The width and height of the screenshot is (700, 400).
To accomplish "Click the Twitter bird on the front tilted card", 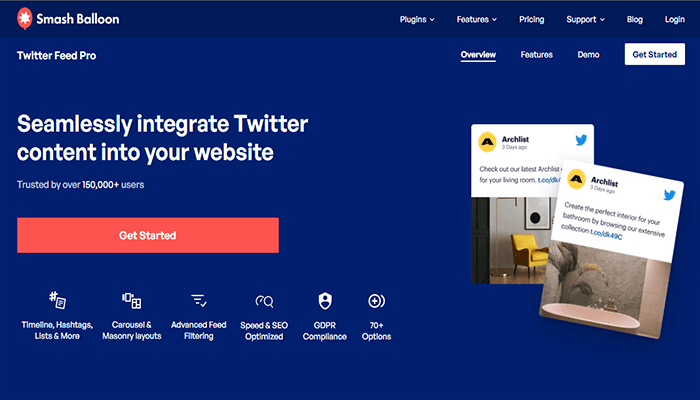I will pyautogui.click(x=669, y=195).
